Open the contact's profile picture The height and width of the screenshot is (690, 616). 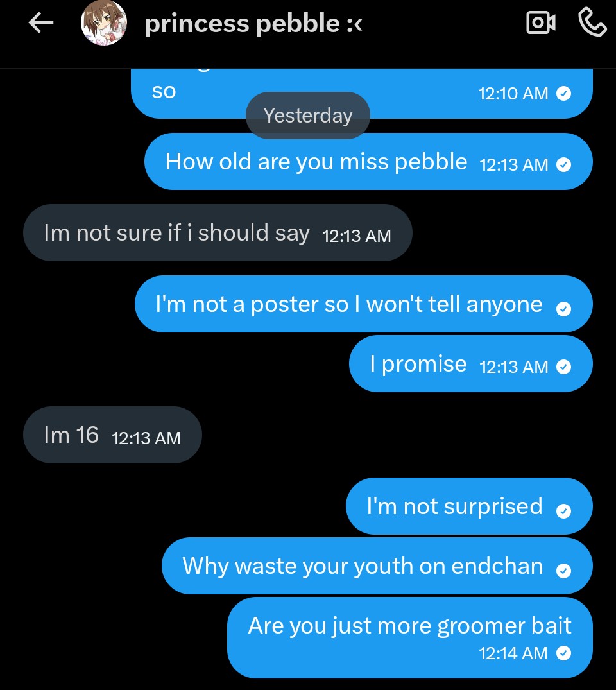coord(103,23)
